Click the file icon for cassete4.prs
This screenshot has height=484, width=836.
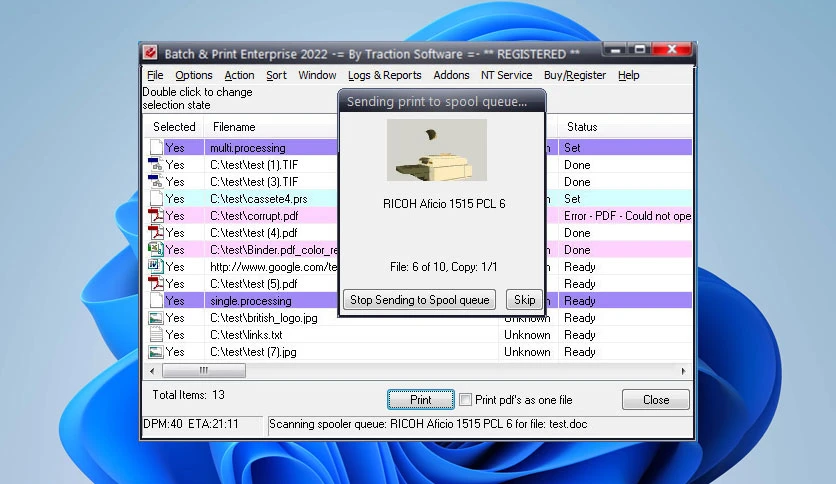156,198
